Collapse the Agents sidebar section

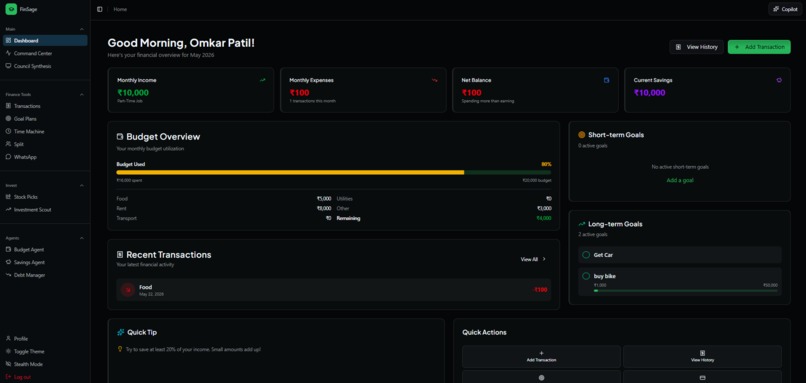click(82, 238)
